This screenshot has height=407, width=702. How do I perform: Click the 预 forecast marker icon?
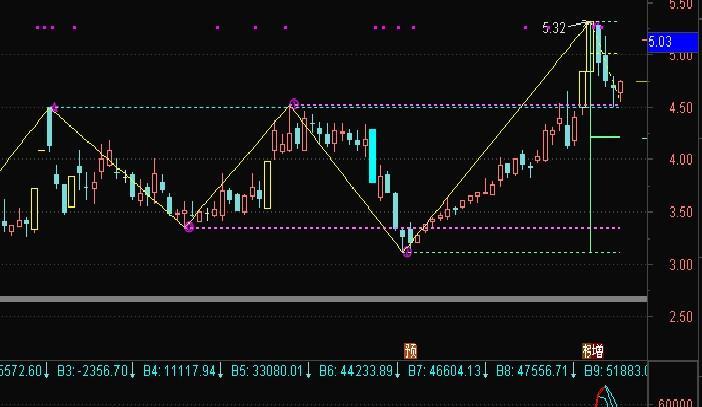click(x=411, y=351)
